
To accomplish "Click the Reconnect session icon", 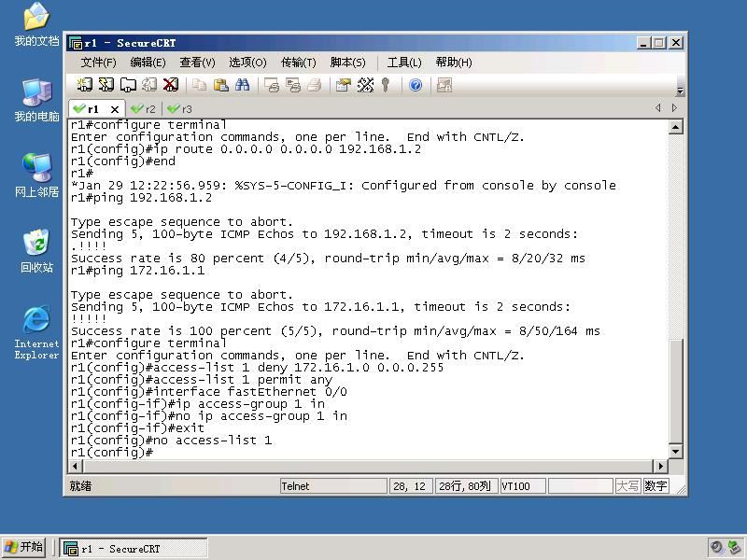I will [x=149, y=85].
